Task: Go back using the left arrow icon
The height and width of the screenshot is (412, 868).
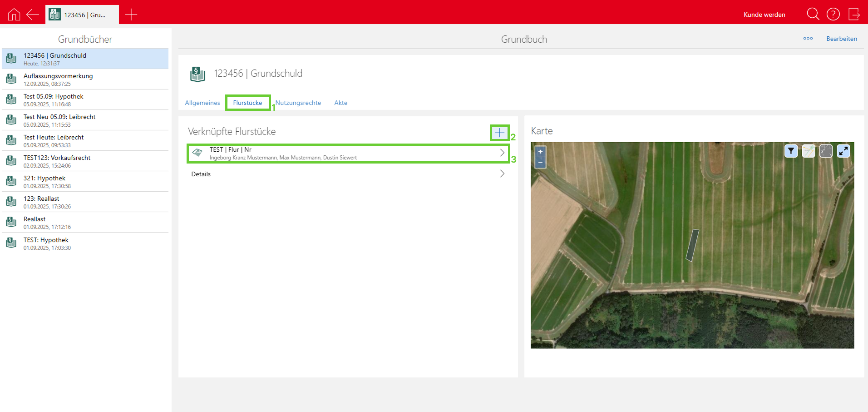Action: click(x=33, y=15)
